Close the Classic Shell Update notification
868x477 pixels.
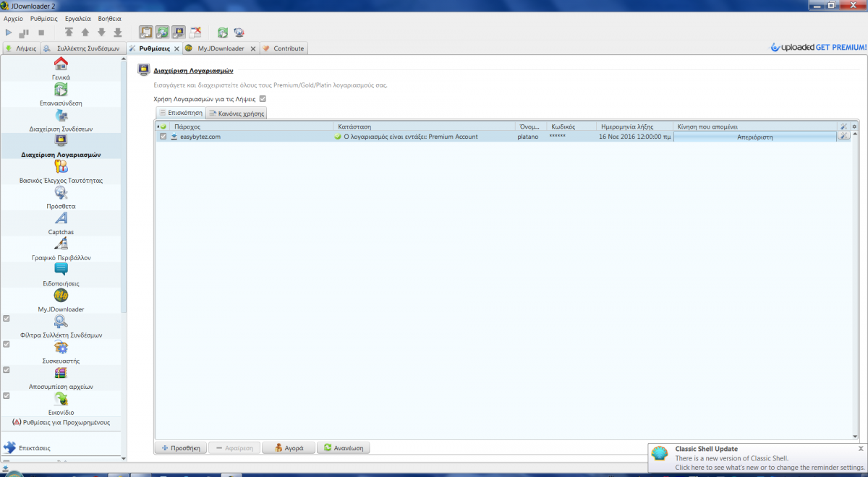[860, 448]
